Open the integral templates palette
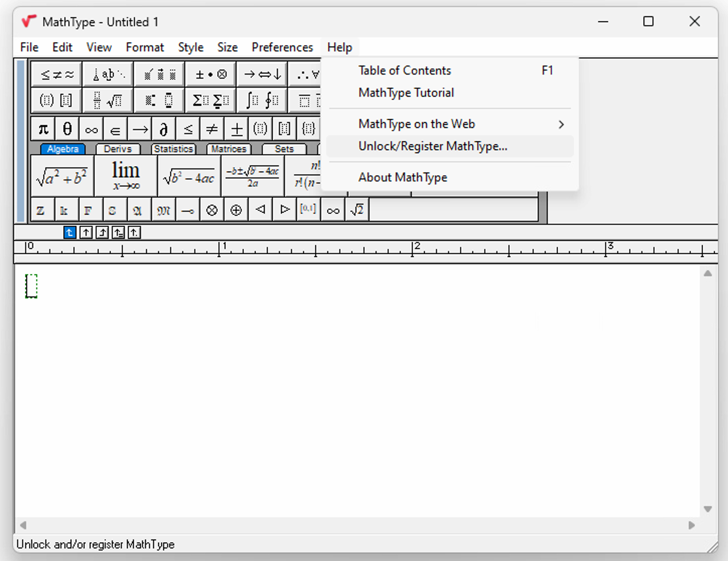Viewport: 728px width, 561px height. coord(262,101)
